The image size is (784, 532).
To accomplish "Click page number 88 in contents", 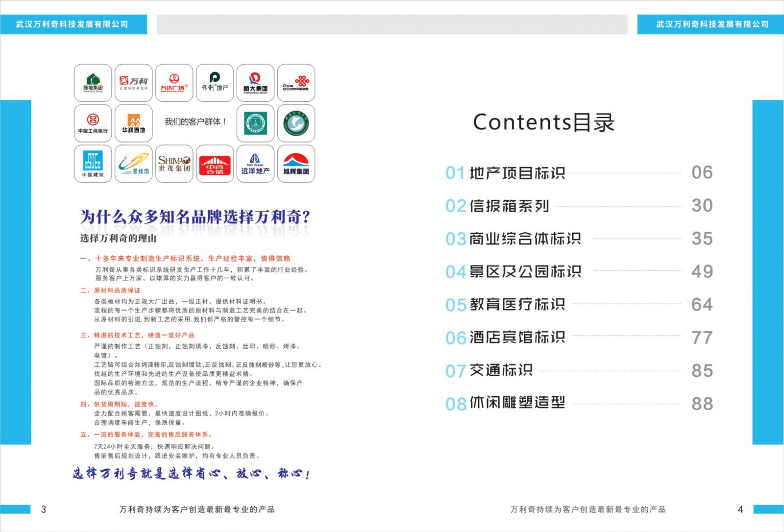I will pos(702,404).
